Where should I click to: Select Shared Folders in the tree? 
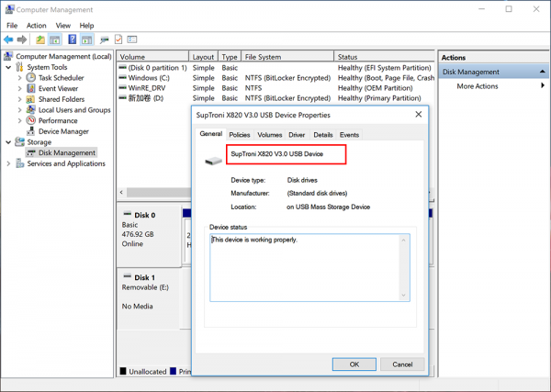(x=62, y=99)
